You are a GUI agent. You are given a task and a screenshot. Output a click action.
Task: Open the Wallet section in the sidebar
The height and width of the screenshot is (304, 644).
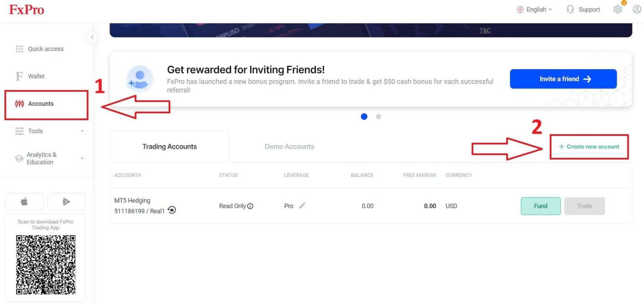tap(19, 76)
